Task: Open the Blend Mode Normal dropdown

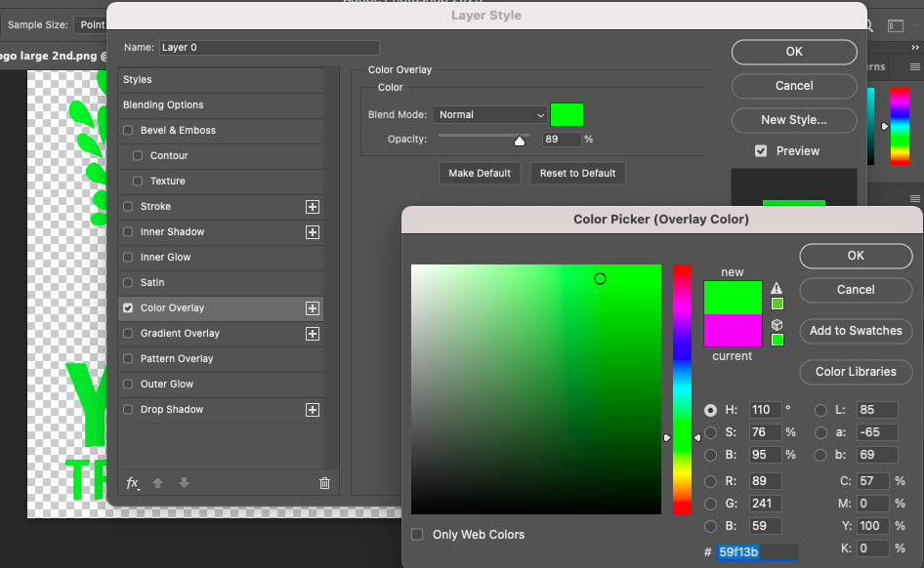Action: tap(489, 115)
